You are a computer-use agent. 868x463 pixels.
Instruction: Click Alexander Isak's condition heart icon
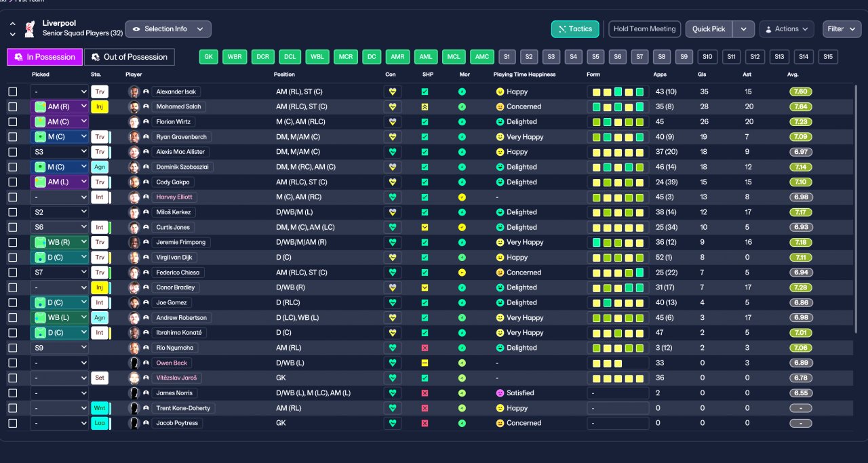pyautogui.click(x=393, y=92)
